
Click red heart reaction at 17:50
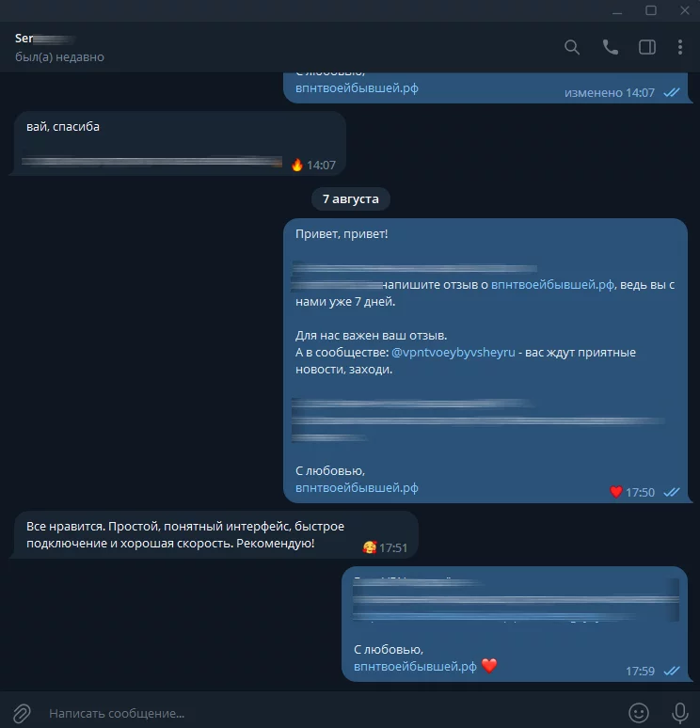[616, 492]
